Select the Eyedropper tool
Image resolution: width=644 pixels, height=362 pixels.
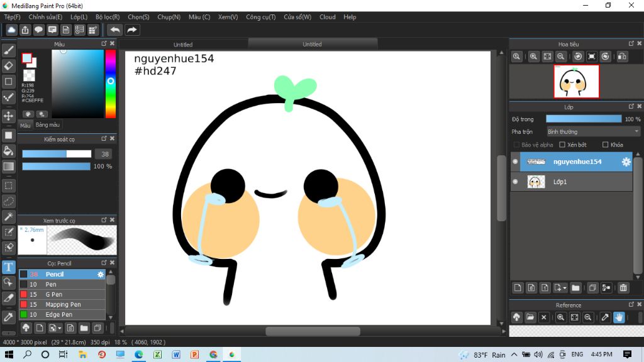(9, 317)
